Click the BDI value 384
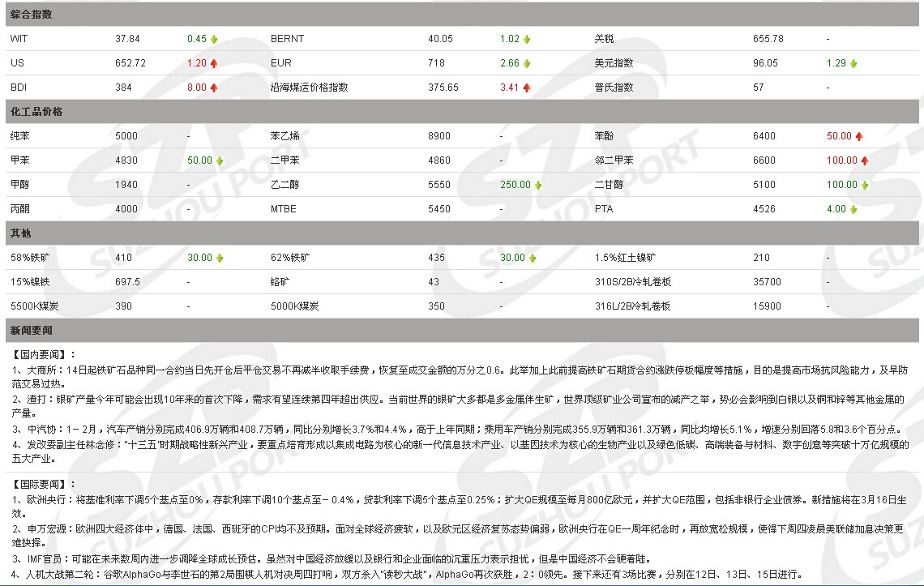The width and height of the screenshot is (924, 586). click(x=123, y=88)
